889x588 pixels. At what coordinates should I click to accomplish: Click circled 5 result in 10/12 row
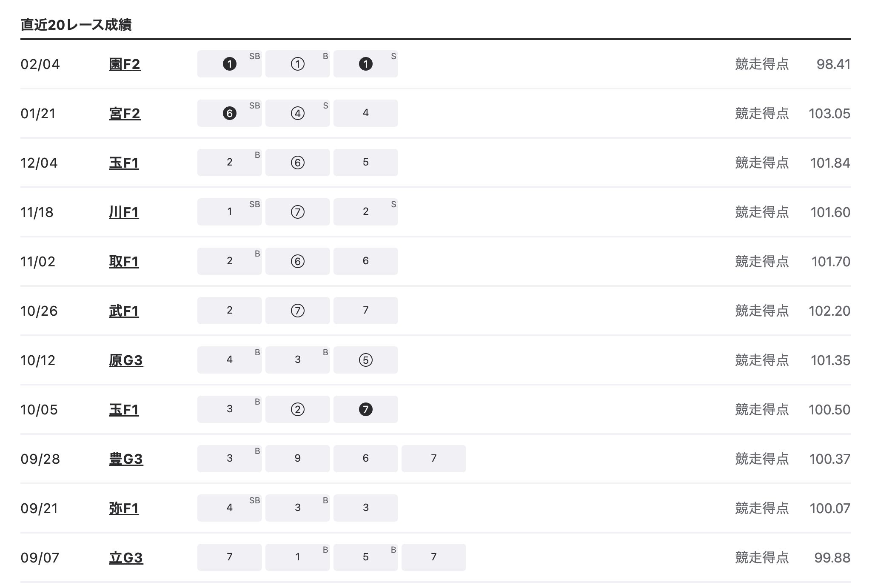(x=366, y=360)
